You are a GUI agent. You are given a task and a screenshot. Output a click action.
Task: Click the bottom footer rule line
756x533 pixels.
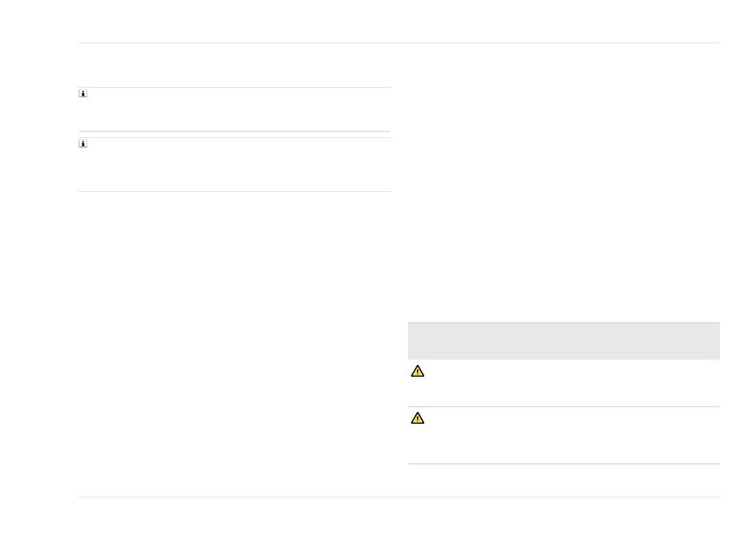click(399, 497)
